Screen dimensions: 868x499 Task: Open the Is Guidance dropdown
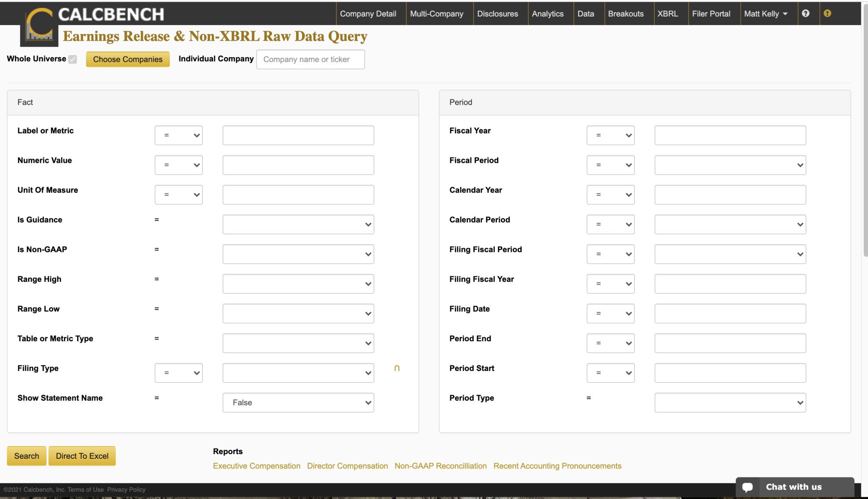click(298, 224)
